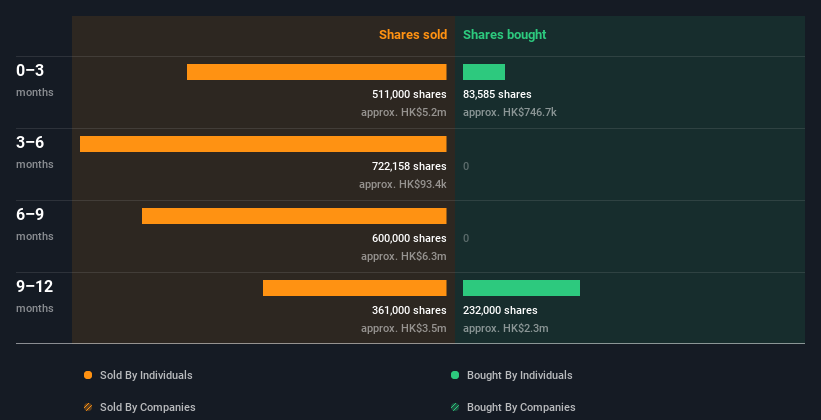Click the 361,000 shares value
This screenshot has height=420, width=821.
pyautogui.click(x=409, y=311)
